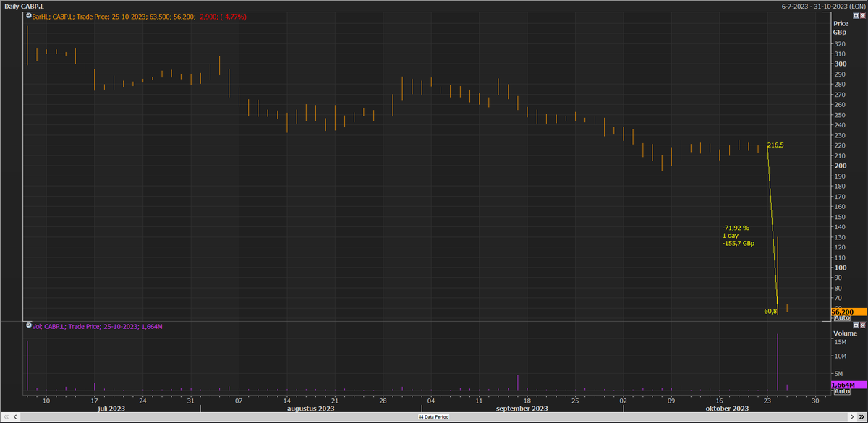Click the 100 price axis value

point(841,268)
